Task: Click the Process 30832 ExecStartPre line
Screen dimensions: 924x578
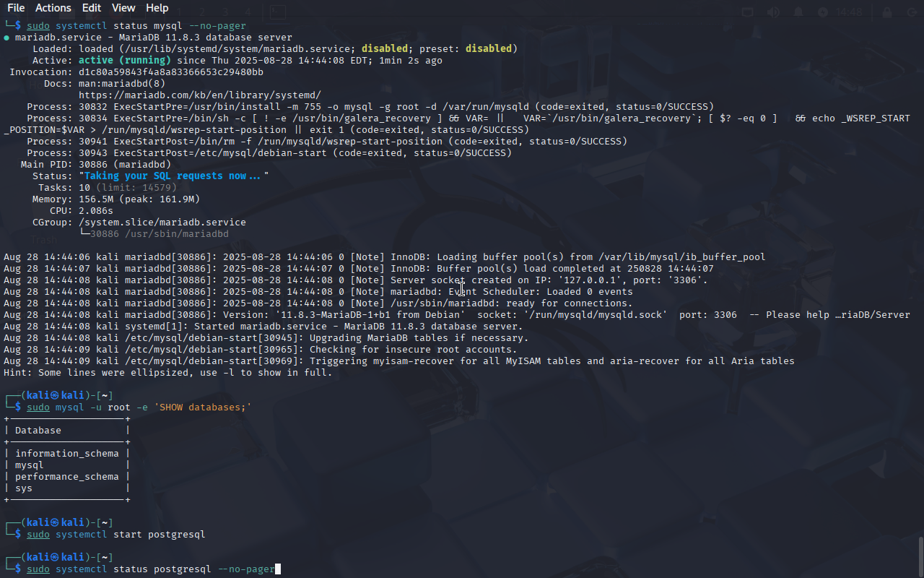Action: [370, 107]
